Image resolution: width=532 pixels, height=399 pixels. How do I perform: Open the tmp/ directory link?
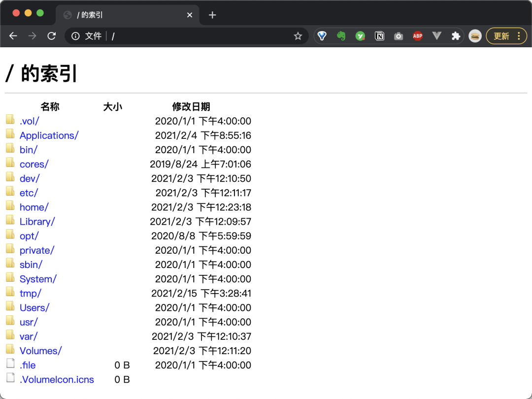coord(31,293)
